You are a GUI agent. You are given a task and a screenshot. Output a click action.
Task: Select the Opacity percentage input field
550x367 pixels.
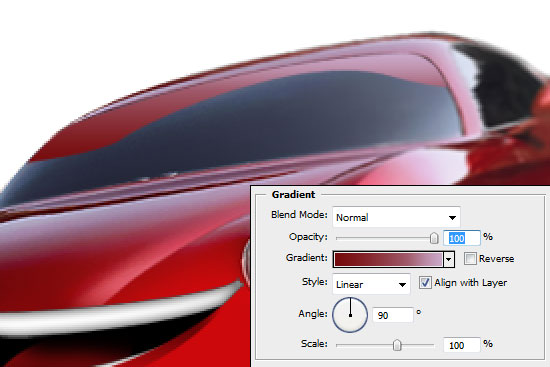pyautogui.click(x=462, y=238)
